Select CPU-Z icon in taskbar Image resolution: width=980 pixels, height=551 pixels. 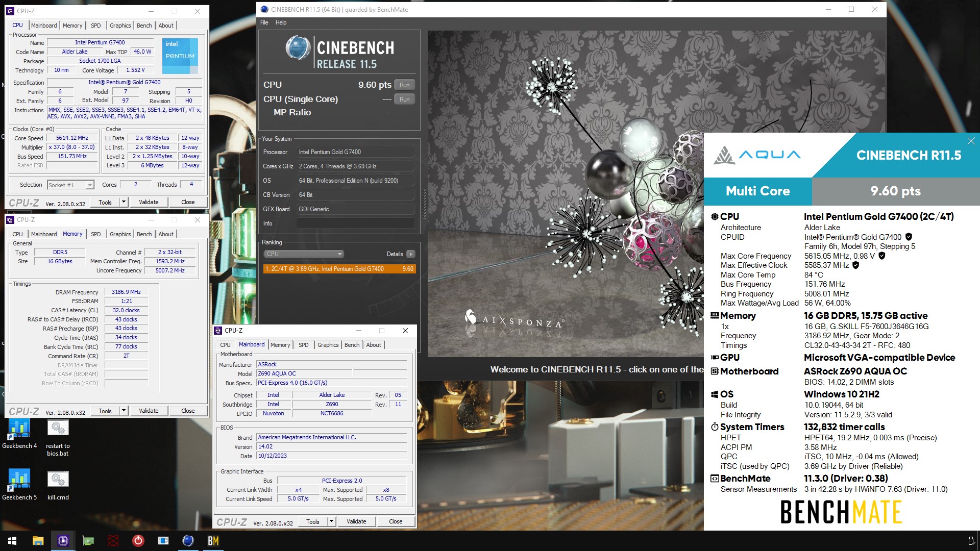click(63, 541)
